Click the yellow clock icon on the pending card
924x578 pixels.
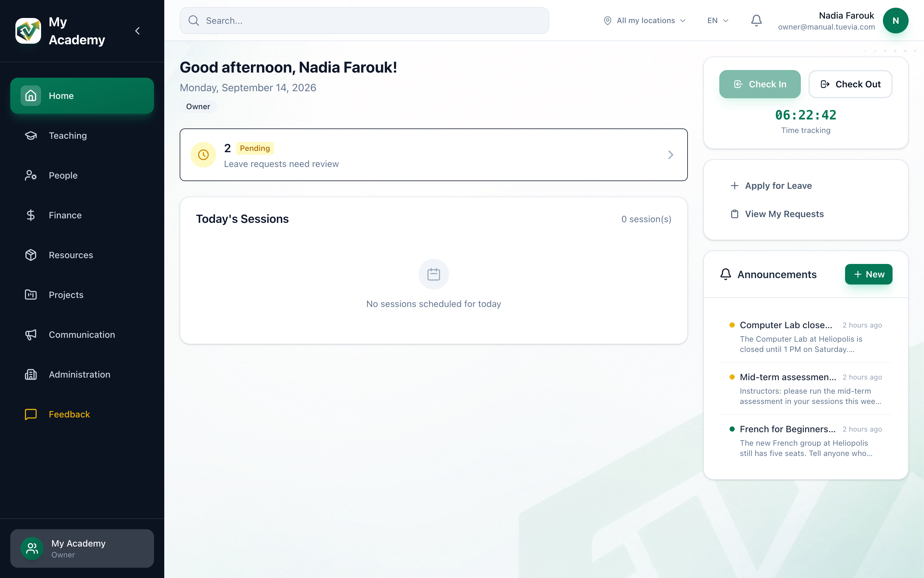click(203, 155)
